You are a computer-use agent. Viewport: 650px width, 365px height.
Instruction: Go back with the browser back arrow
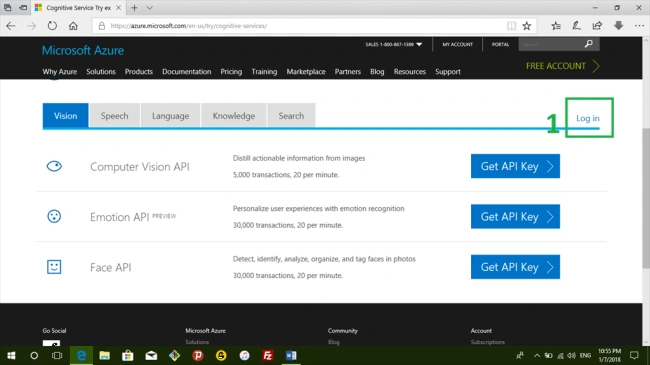[x=11, y=26]
